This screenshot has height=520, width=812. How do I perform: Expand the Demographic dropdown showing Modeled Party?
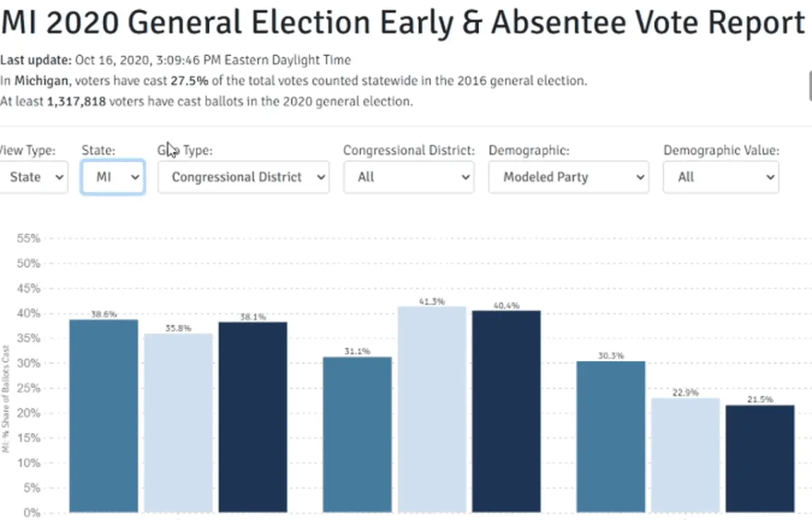coord(568,177)
